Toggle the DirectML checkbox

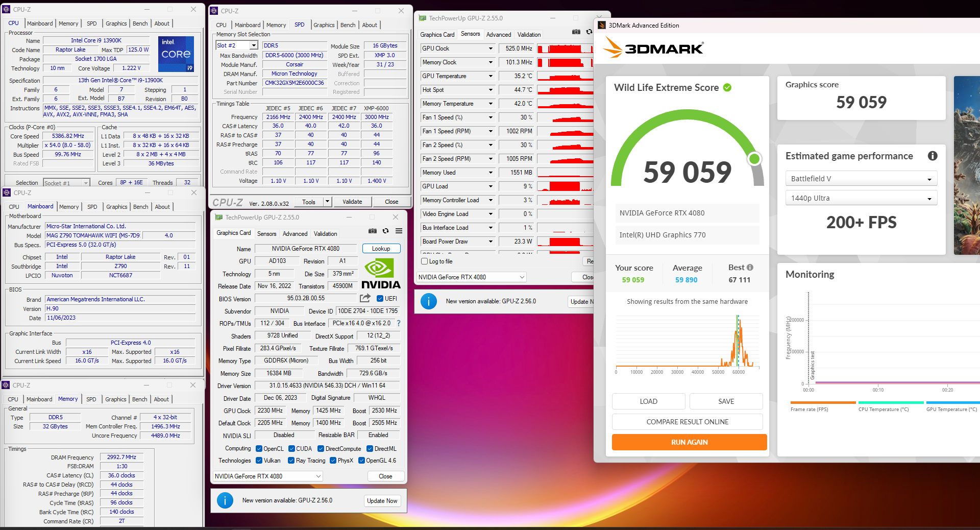click(370, 449)
